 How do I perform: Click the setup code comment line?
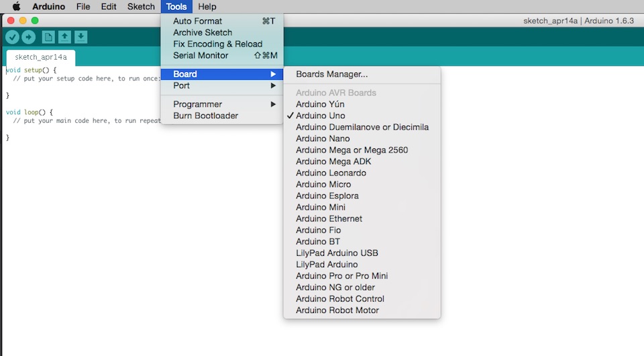coord(87,79)
